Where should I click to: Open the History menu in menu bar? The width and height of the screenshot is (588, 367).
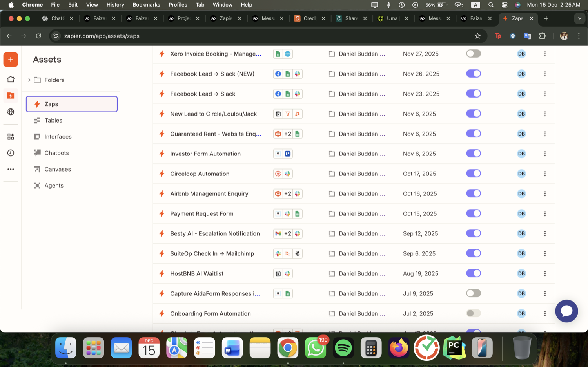click(x=115, y=5)
